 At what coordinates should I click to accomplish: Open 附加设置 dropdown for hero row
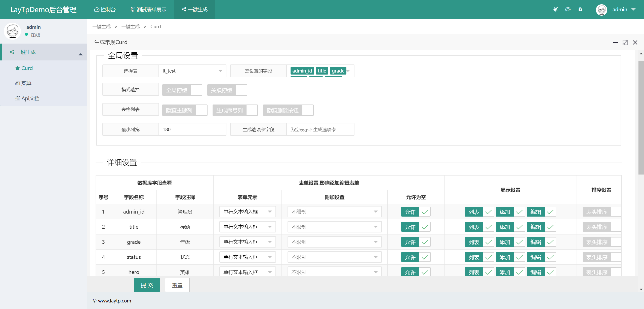point(335,272)
